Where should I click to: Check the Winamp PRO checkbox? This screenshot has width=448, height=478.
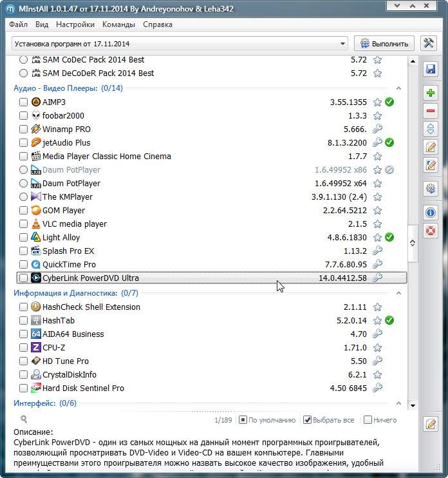pyautogui.click(x=23, y=129)
